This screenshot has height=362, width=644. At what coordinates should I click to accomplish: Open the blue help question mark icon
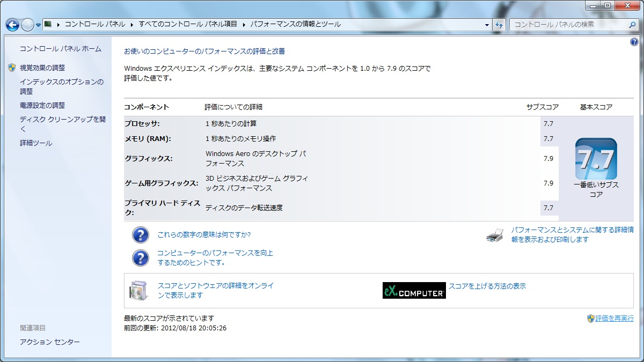coord(634,42)
